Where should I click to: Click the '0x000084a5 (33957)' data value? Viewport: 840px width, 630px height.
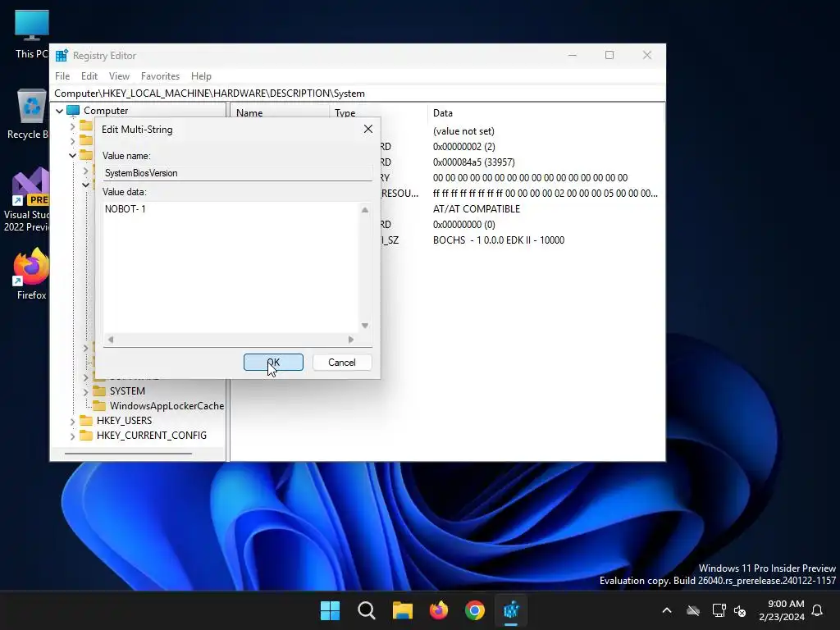click(x=473, y=162)
